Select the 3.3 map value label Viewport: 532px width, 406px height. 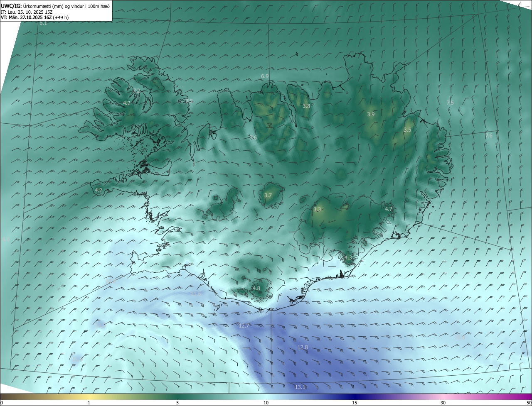(318, 210)
